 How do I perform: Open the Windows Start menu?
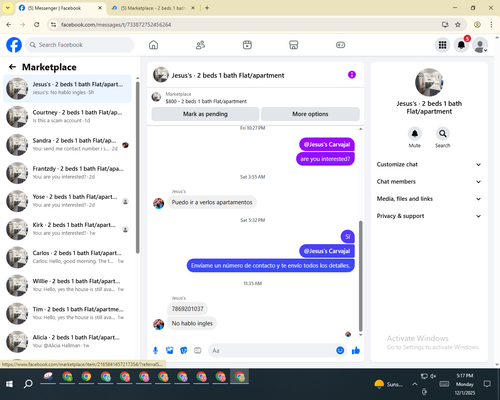coord(9,384)
